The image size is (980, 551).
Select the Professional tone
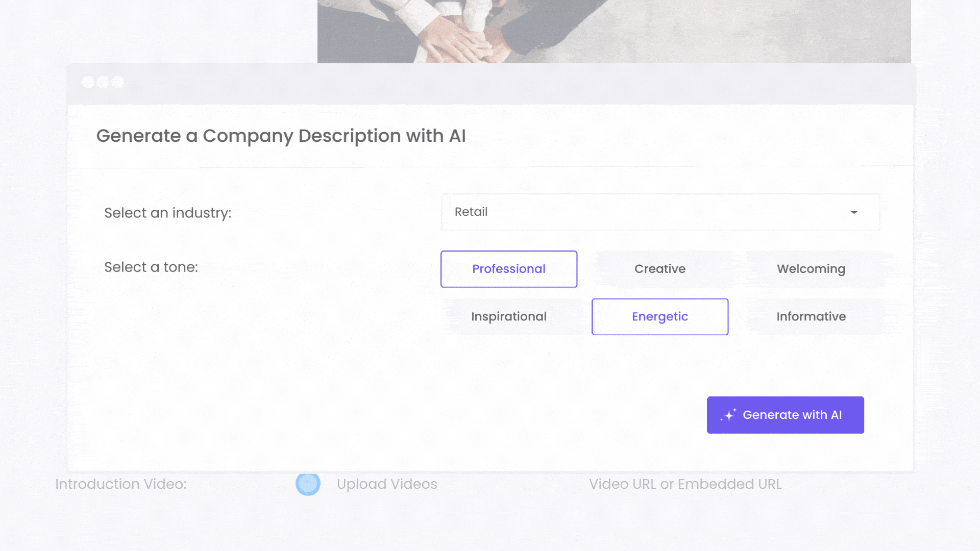[508, 269]
